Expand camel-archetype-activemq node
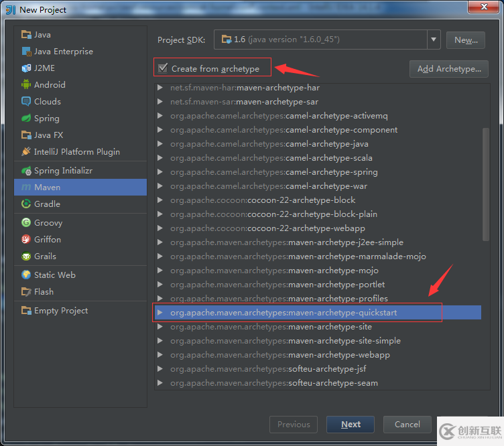504x446 pixels. tap(160, 116)
